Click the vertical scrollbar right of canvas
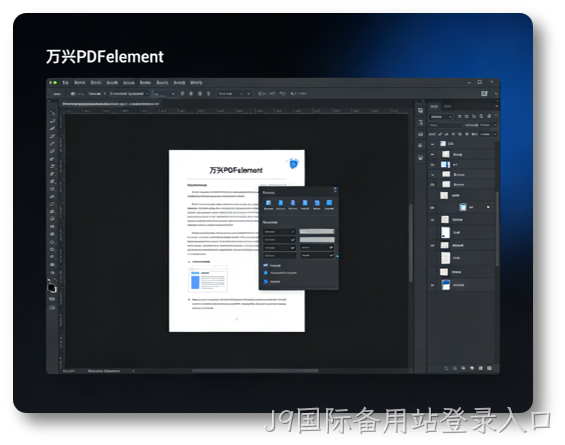565x445 pixels. tap(411, 243)
